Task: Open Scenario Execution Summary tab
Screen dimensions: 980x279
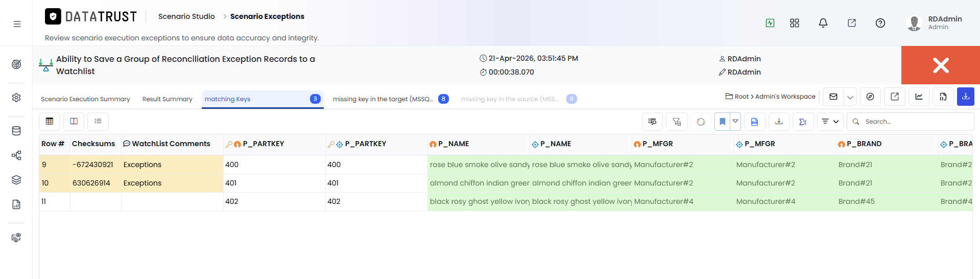Action: pos(85,99)
